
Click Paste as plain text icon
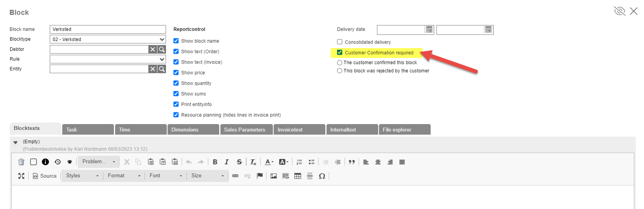163,162
